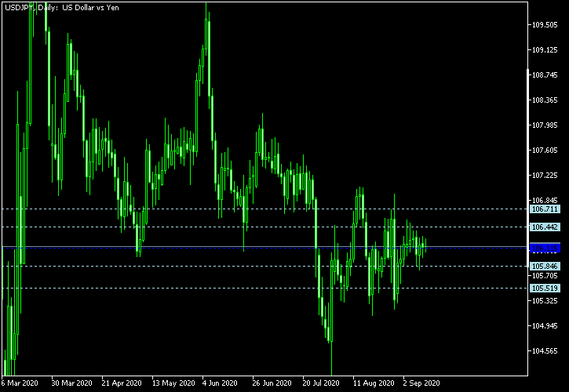
Task: Click the 26 Jun 2020 date label
Action: pos(272,383)
